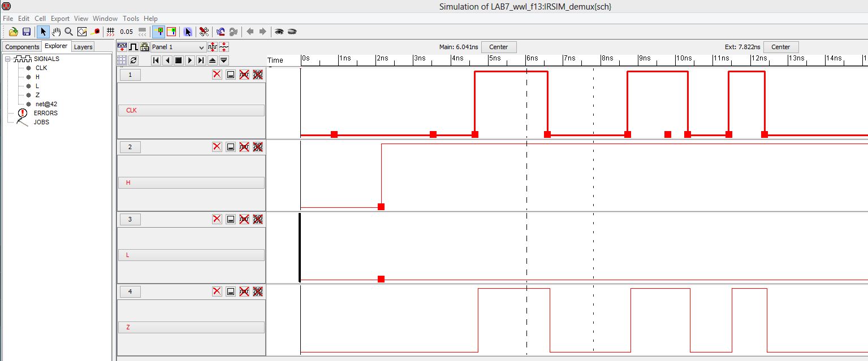Select the JOBS tree item
868x361 pixels.
pos(41,122)
